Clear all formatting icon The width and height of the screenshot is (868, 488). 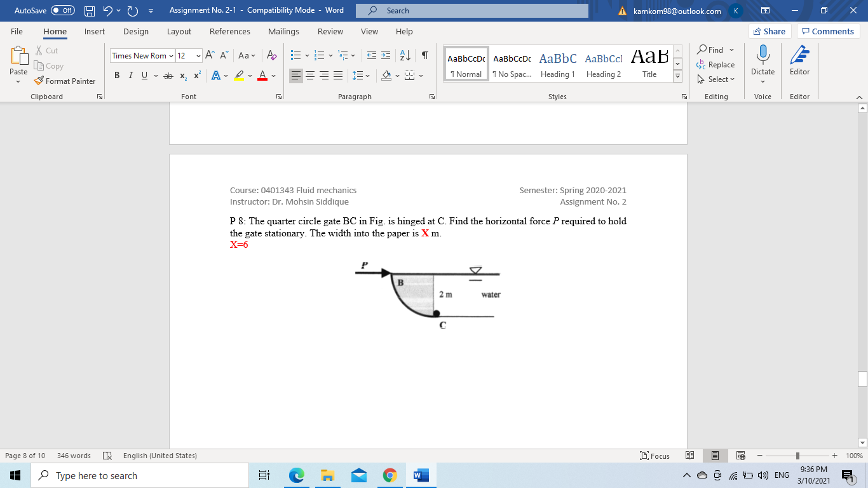271,55
